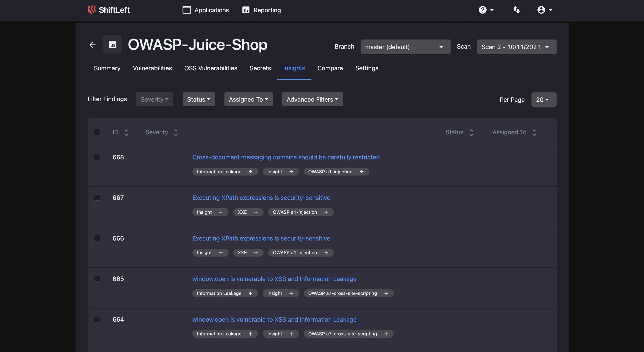Viewport: 644px width, 352px height.
Task: Check the checkbox for finding 668
Action: point(97,157)
